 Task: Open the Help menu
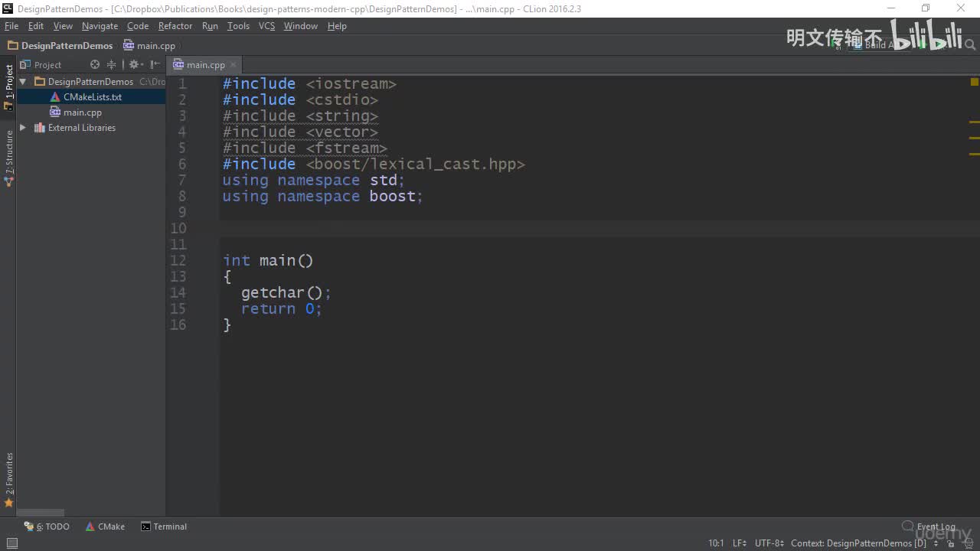click(x=337, y=26)
